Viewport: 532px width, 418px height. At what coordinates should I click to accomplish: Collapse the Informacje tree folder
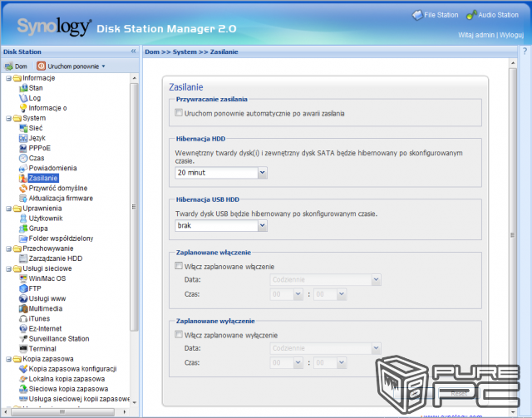click(8, 78)
